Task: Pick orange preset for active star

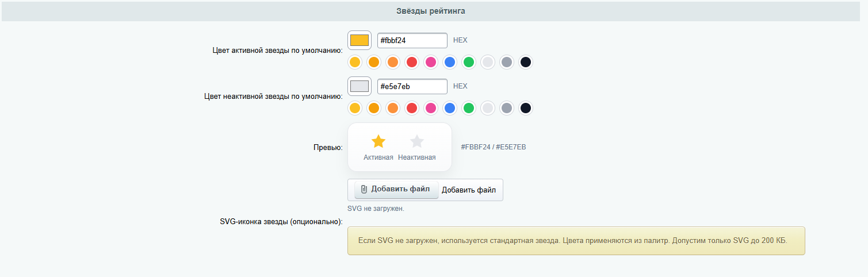Action: pyautogui.click(x=393, y=62)
